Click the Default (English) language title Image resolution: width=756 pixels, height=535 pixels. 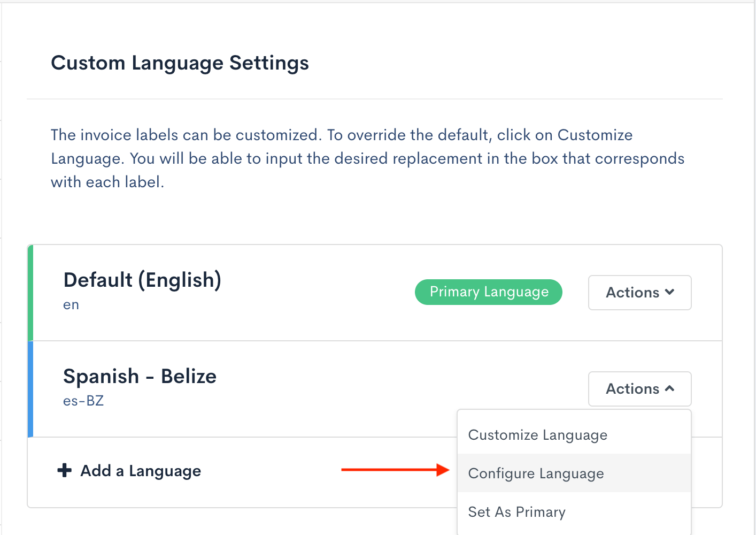click(x=142, y=280)
